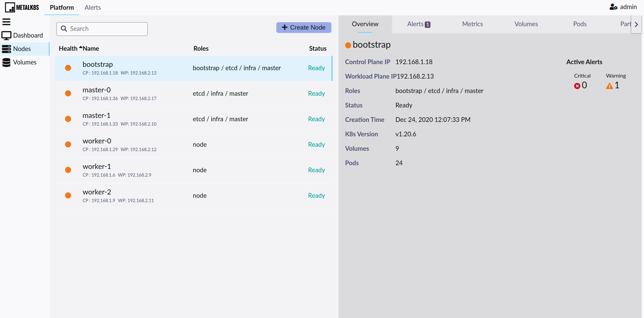
Task: Click the Create Node button
Action: tap(304, 28)
